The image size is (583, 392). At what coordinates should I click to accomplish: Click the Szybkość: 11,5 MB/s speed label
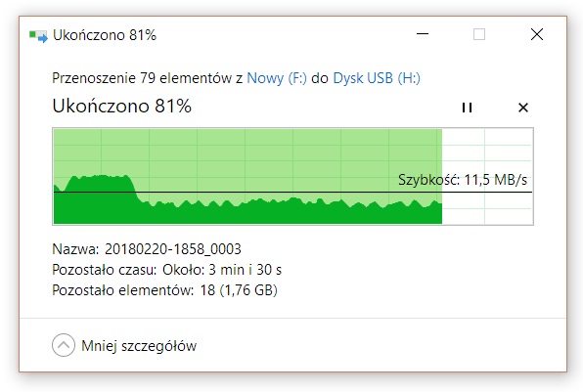coord(463,180)
